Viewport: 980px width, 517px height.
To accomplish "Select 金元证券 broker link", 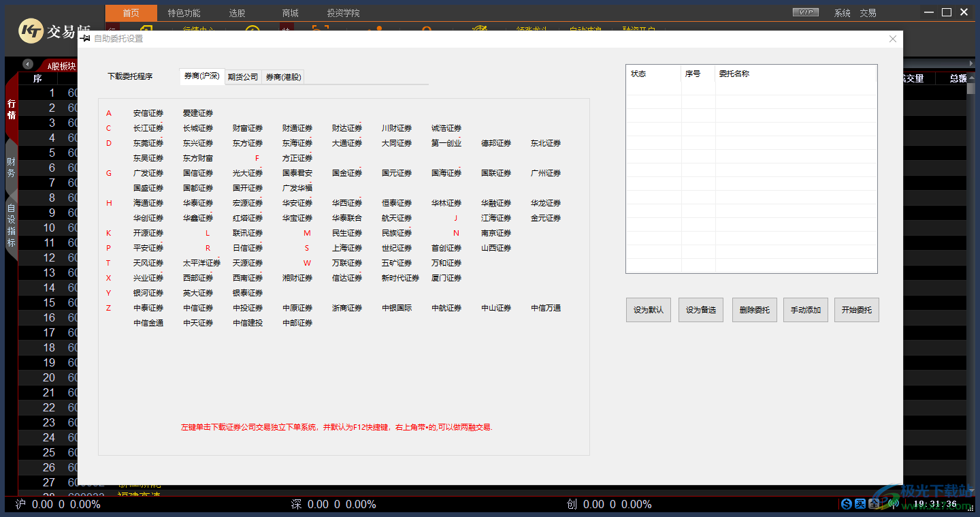I will [546, 218].
